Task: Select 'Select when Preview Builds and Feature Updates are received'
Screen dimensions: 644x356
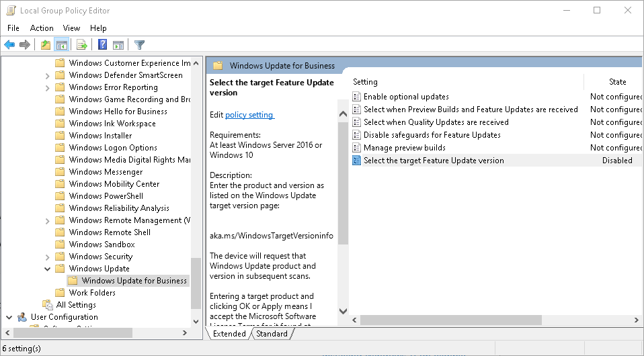Action: coord(471,109)
